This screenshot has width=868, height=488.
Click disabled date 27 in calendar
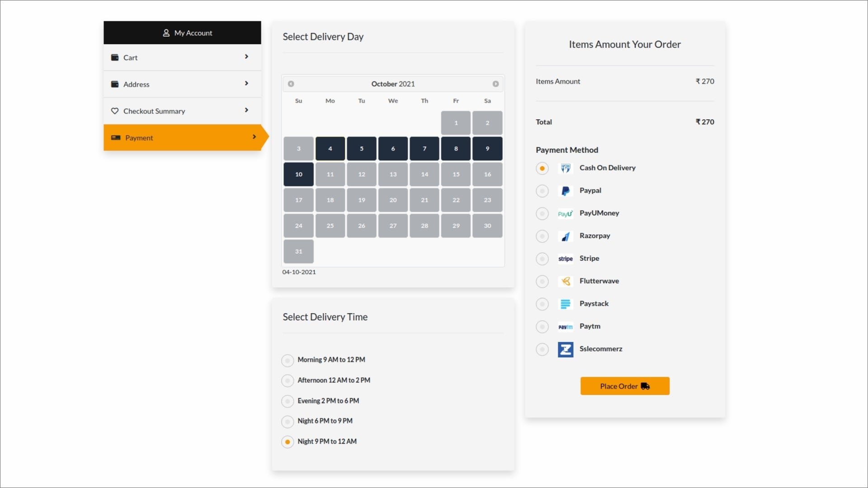[393, 226]
